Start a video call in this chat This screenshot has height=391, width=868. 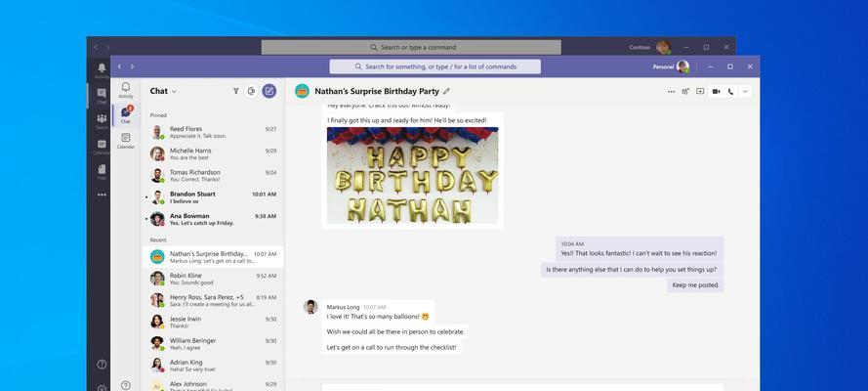point(716,91)
